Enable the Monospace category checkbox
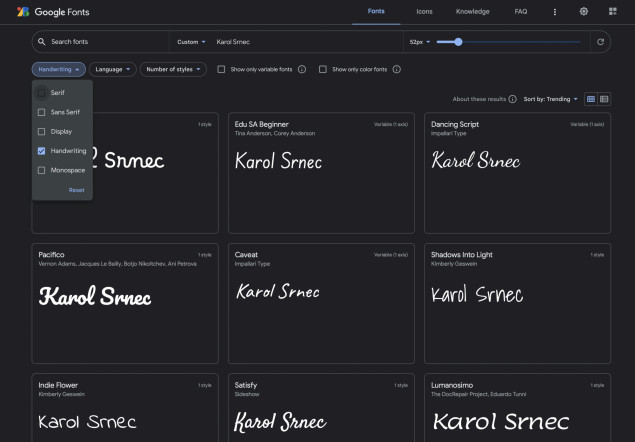Image resolution: width=635 pixels, height=442 pixels. (x=41, y=170)
